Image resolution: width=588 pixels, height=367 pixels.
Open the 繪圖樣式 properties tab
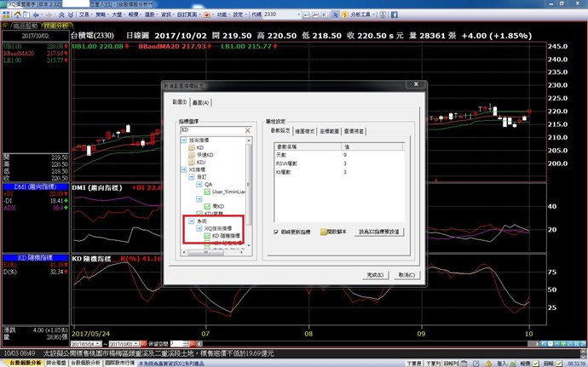pos(304,130)
